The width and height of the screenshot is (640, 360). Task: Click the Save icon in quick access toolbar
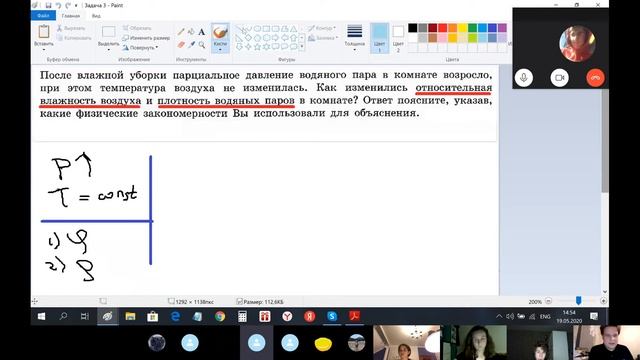(x=48, y=5)
